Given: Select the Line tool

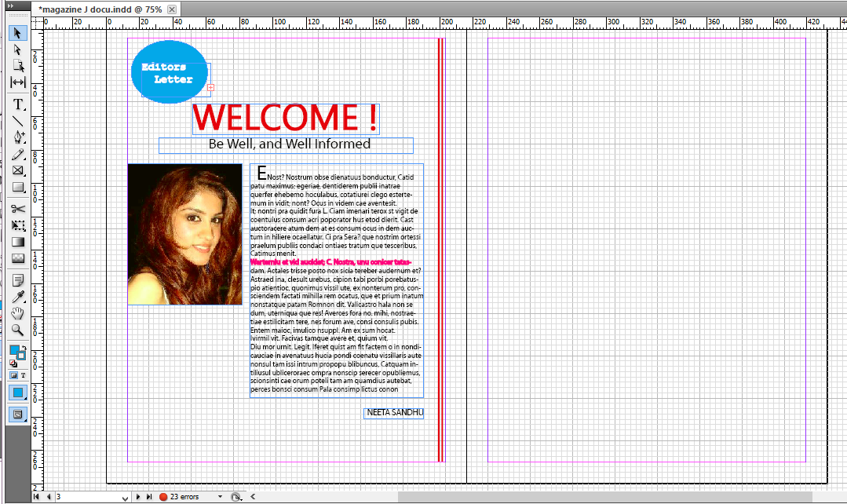Looking at the screenshot, I should pos(17,121).
